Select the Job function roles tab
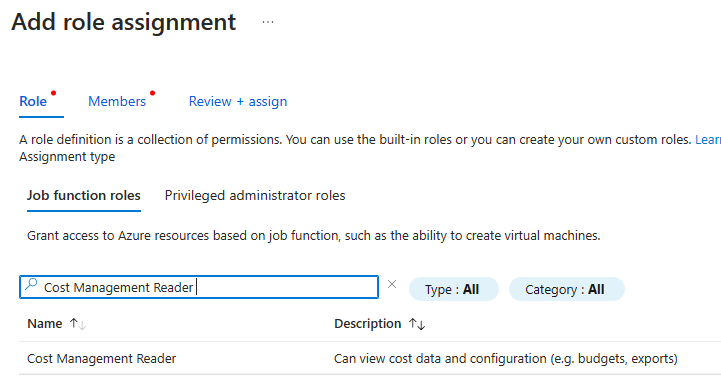Image resolution: width=721 pixels, height=385 pixels. [84, 195]
